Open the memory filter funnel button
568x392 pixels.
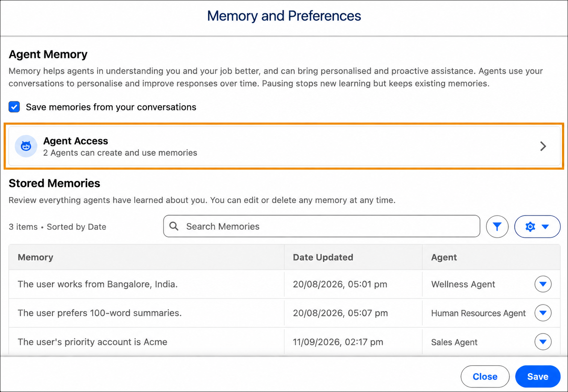click(497, 226)
